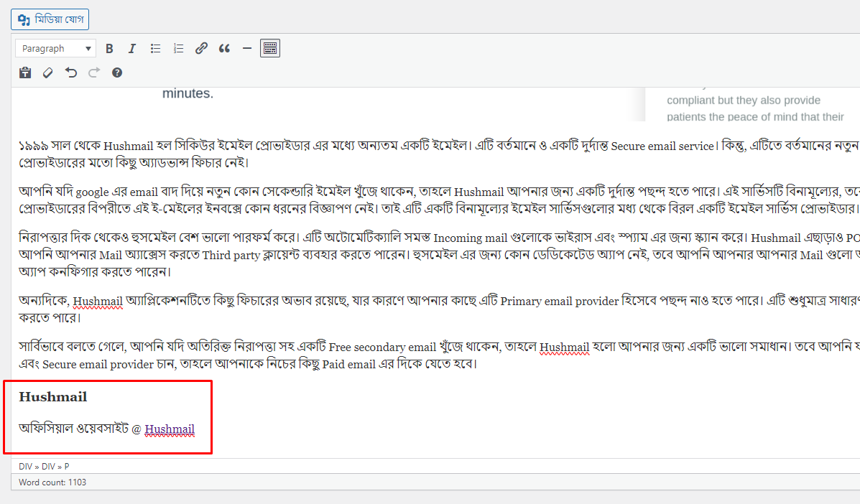The width and height of the screenshot is (860, 504).
Task: Click the Hushmail hyperlink in the text
Action: pyautogui.click(x=170, y=429)
